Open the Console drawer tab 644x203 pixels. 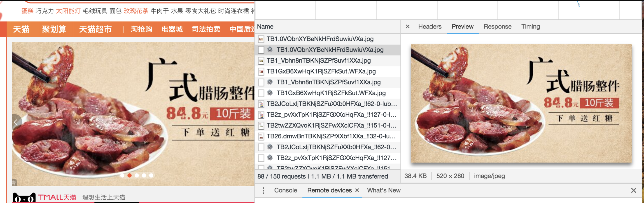286,190
